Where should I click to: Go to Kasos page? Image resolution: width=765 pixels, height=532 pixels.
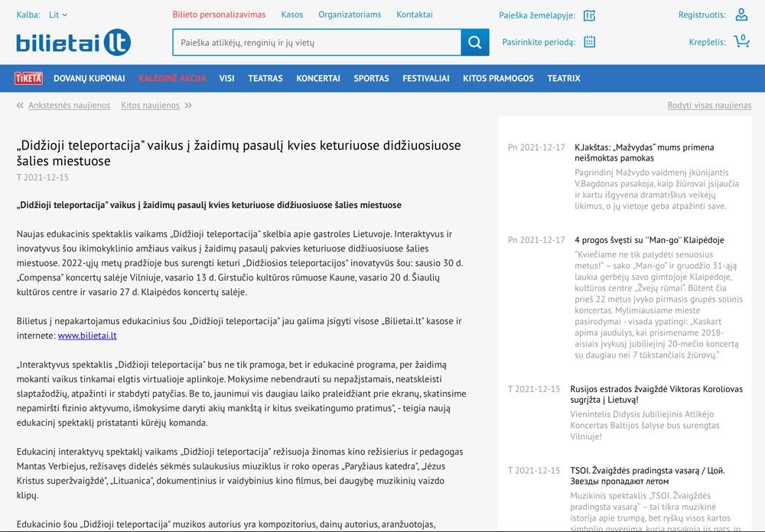(291, 15)
